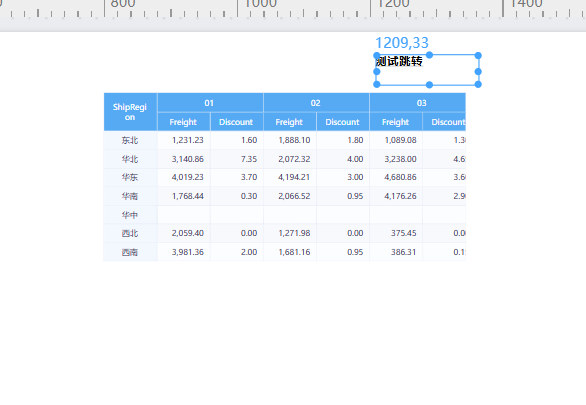Select the 华中 row label cell

click(x=130, y=215)
